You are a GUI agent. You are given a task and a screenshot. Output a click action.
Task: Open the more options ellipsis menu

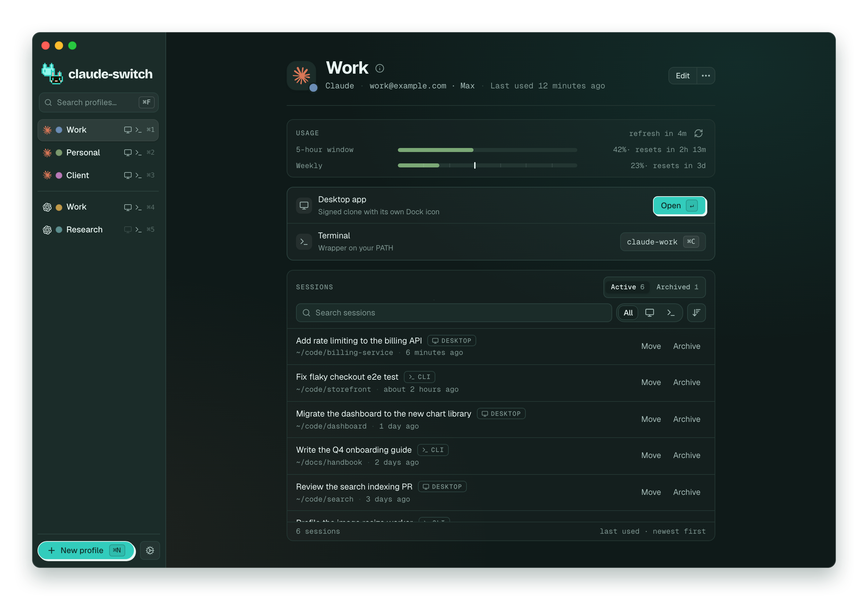pos(706,76)
